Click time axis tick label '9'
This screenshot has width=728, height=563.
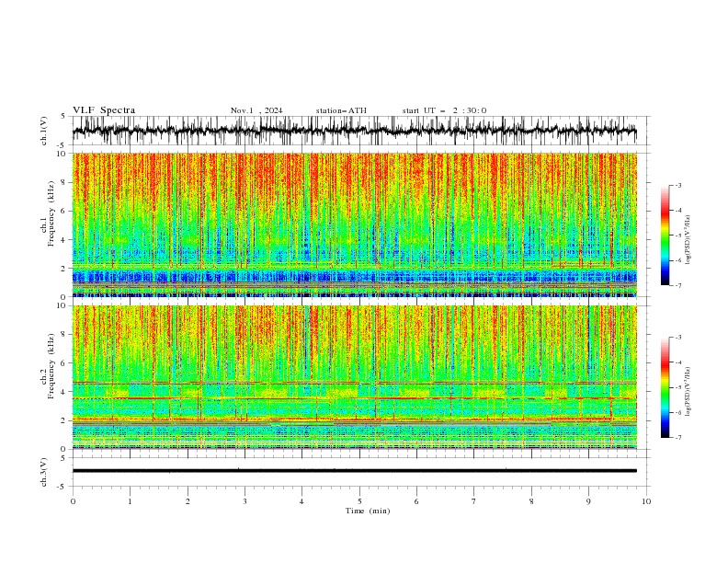588,501
